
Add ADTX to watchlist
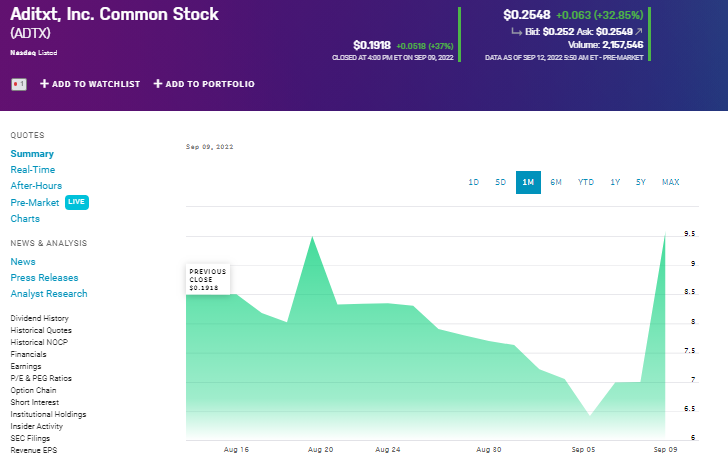(x=90, y=84)
